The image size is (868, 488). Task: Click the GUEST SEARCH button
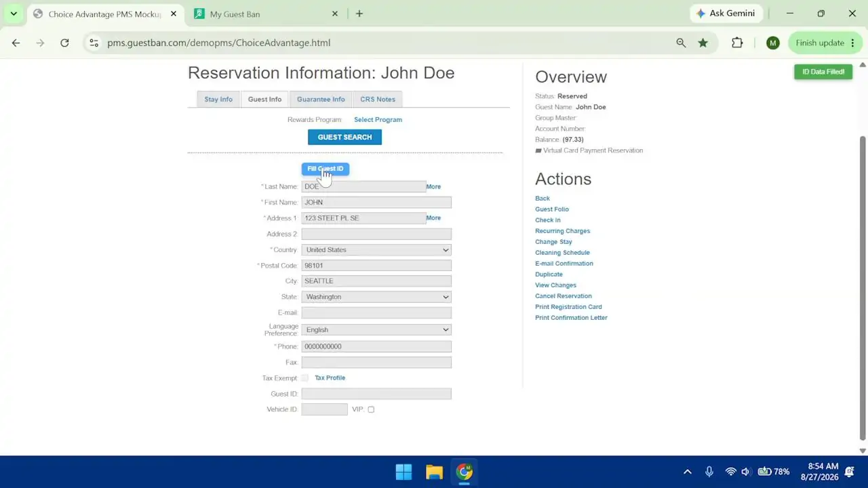pos(344,137)
